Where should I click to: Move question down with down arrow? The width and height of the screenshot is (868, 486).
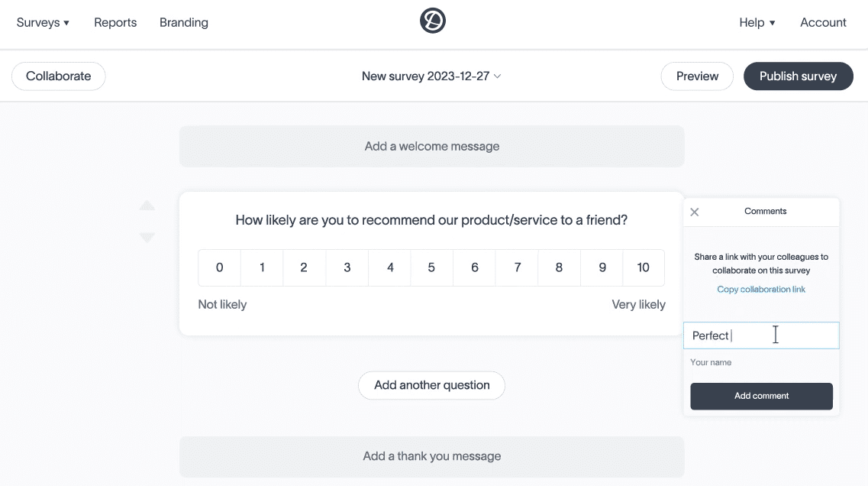coord(147,238)
